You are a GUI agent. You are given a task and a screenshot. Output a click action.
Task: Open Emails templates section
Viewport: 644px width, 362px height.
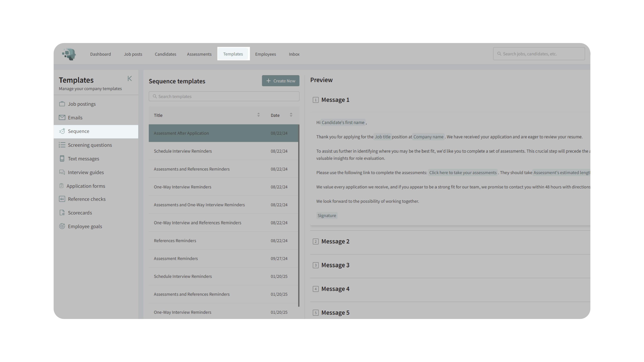point(75,118)
